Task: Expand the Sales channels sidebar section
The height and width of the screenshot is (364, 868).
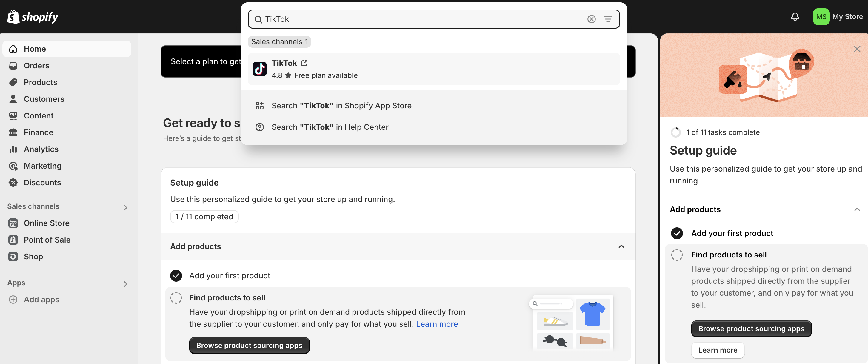Action: pos(125,207)
